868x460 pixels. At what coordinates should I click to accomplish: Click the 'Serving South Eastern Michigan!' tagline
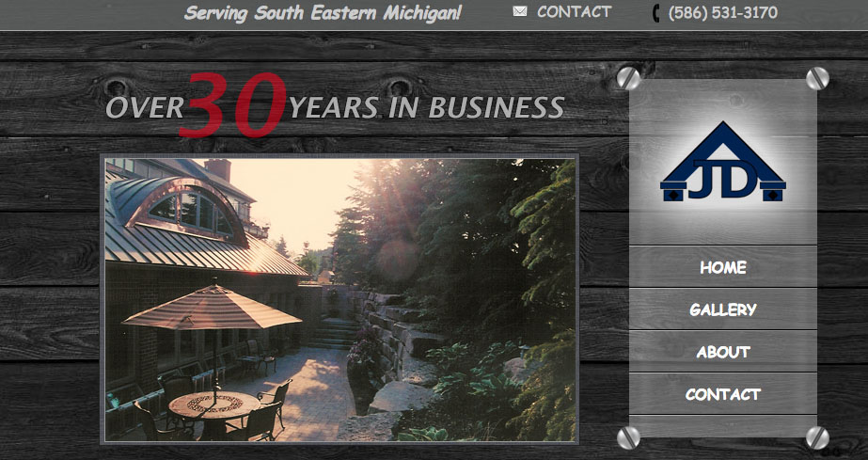click(323, 13)
